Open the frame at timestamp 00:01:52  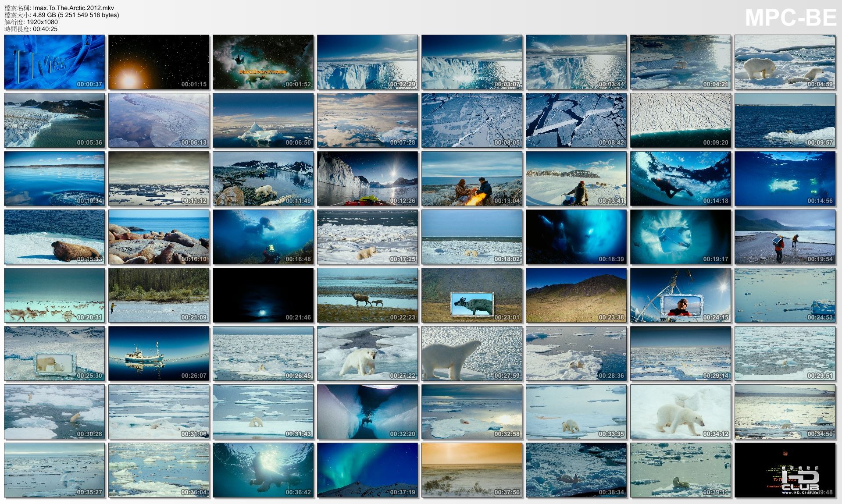tap(263, 62)
